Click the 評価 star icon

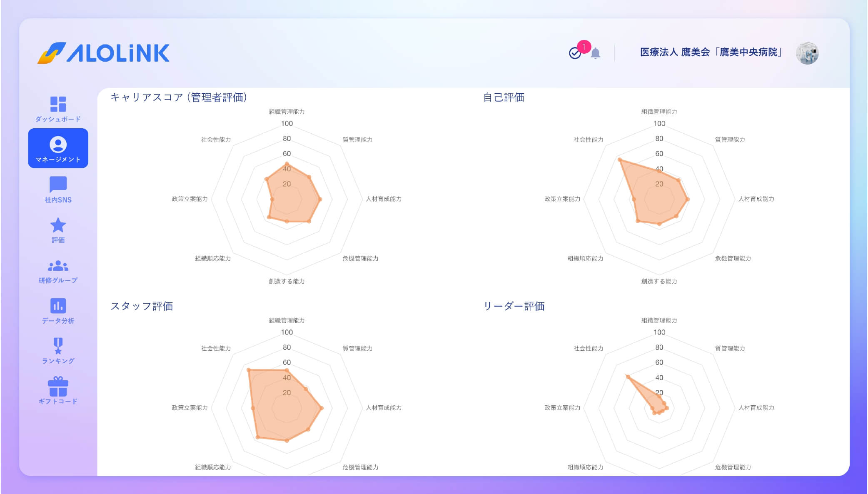pyautogui.click(x=59, y=225)
